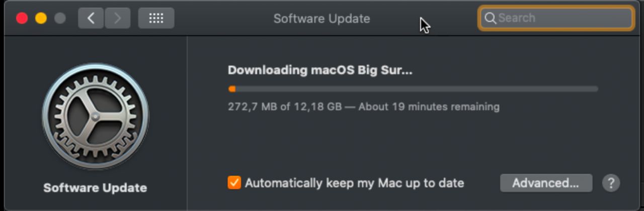Show all preferences via the grid icon
This screenshot has width=644, height=211.
coord(156,19)
